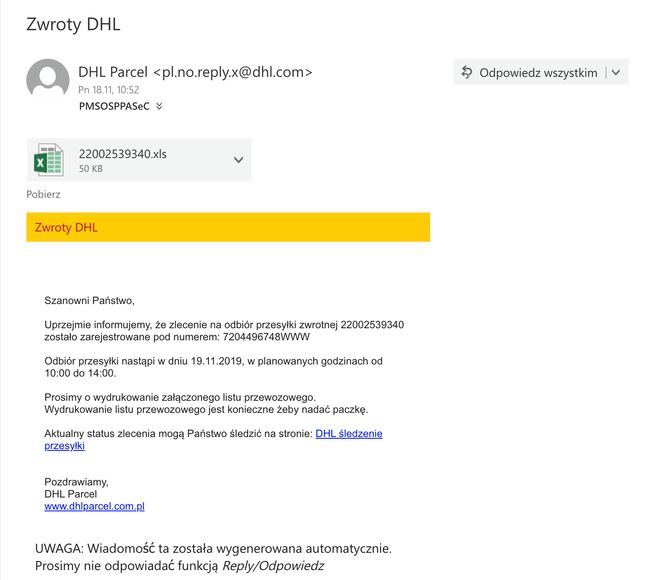Open dropdown arrow beside Odpowiedz wszystkim
The image size is (646, 580).
click(x=616, y=72)
